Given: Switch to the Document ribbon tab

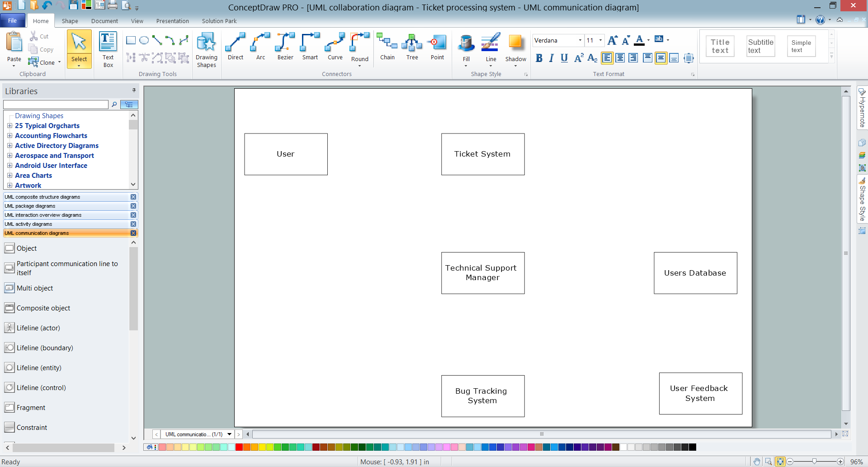Looking at the screenshot, I should point(104,21).
